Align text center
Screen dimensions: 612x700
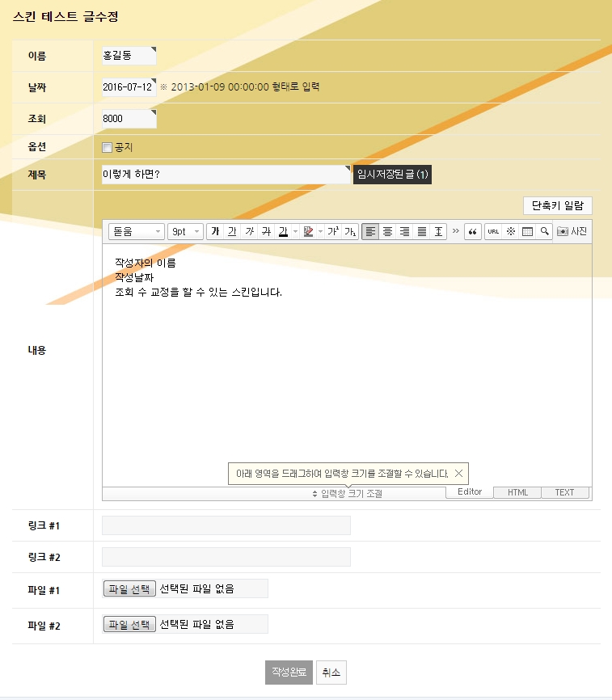coord(387,231)
